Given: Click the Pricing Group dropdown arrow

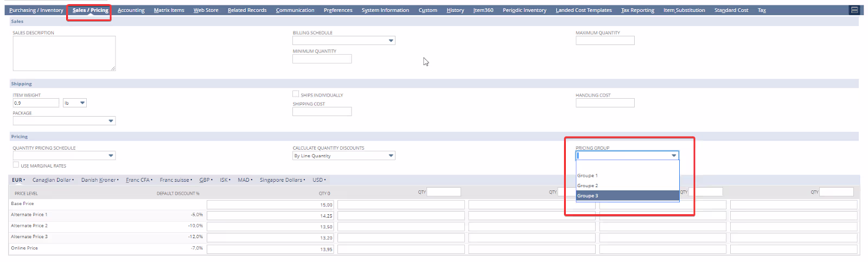Looking at the screenshot, I should [x=674, y=156].
